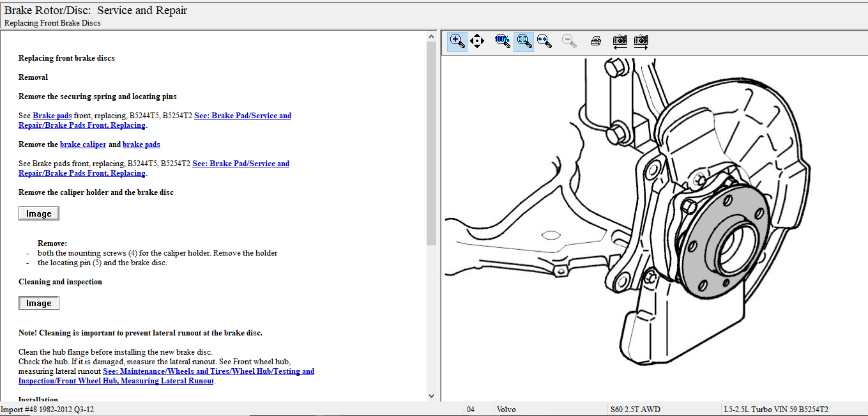
Task: Select the zoom in magnifier tool
Action: click(x=457, y=42)
